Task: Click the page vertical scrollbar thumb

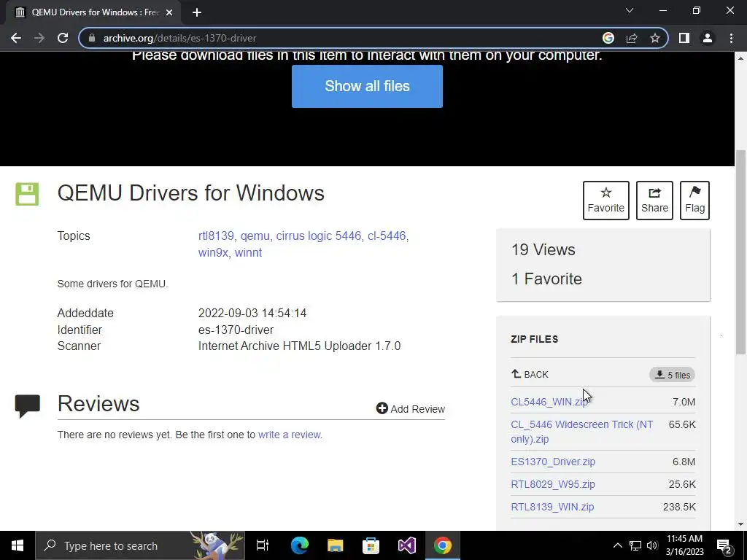Action: 740,252
